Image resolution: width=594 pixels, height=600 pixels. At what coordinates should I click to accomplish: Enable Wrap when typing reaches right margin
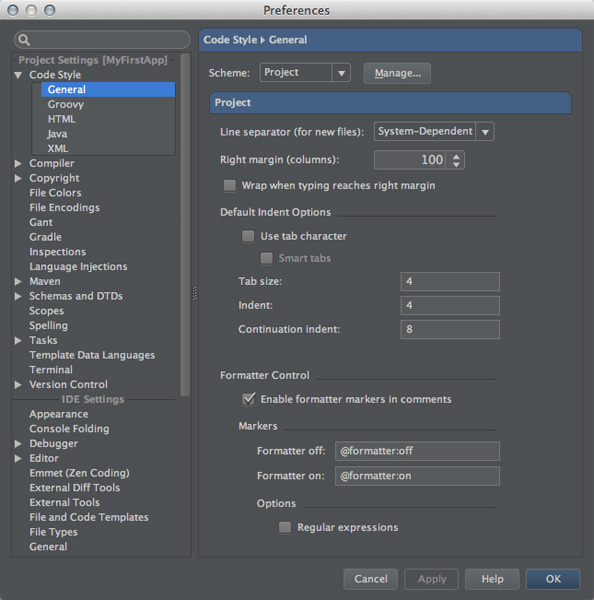pyautogui.click(x=230, y=186)
